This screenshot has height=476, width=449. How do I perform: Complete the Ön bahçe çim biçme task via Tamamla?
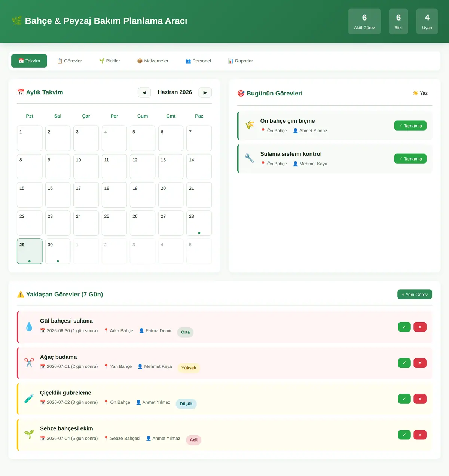coord(410,126)
